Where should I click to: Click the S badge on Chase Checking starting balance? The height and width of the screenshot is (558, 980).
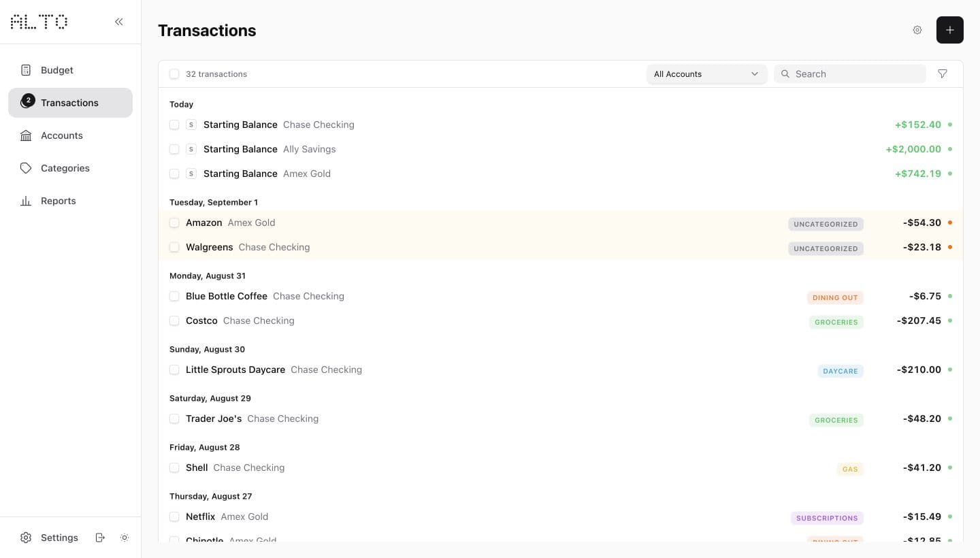click(191, 125)
